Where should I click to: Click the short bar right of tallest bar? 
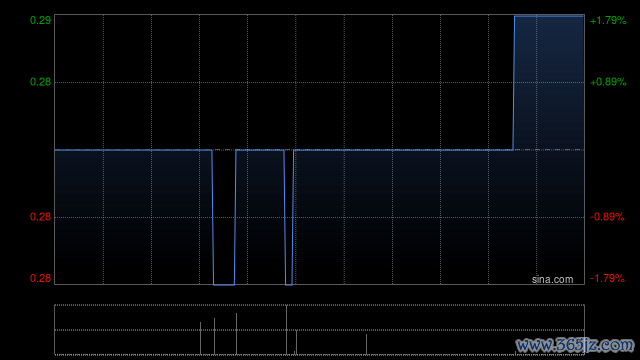coord(296,342)
